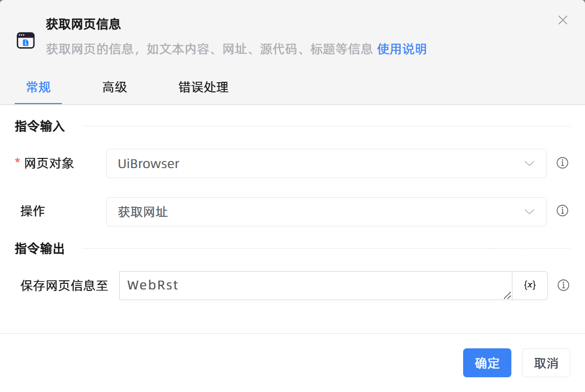Open the 操作 combo box showing 获取网址
The image size is (585, 392).
tap(326, 211)
